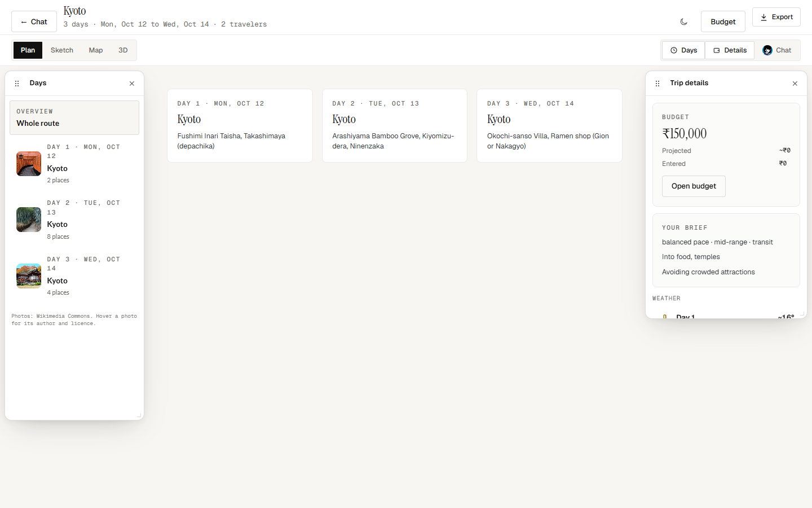Toggle the Days panel button
812x508 pixels.
[x=683, y=50]
